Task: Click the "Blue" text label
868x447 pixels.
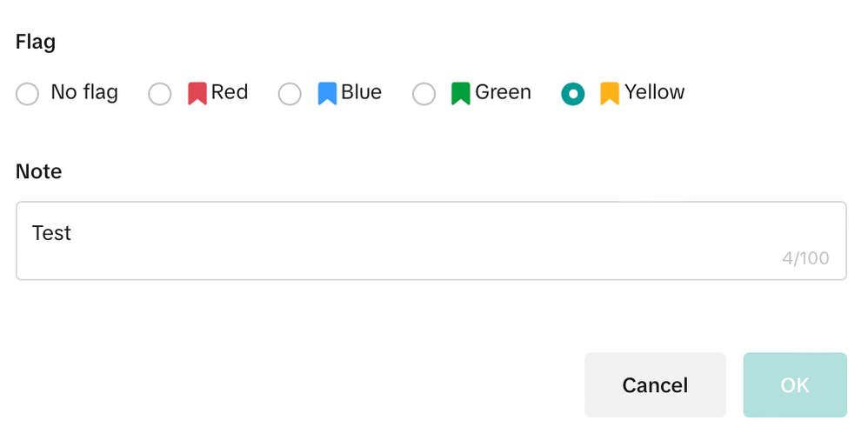Action: point(361,92)
